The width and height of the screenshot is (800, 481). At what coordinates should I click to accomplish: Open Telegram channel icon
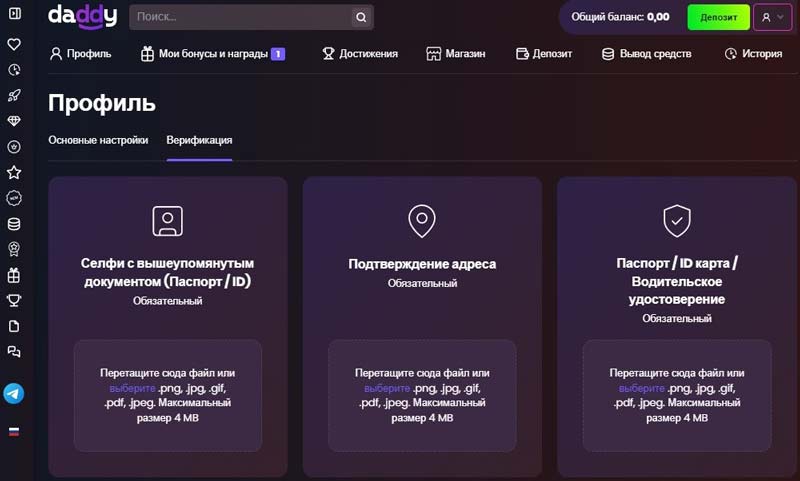[14, 393]
